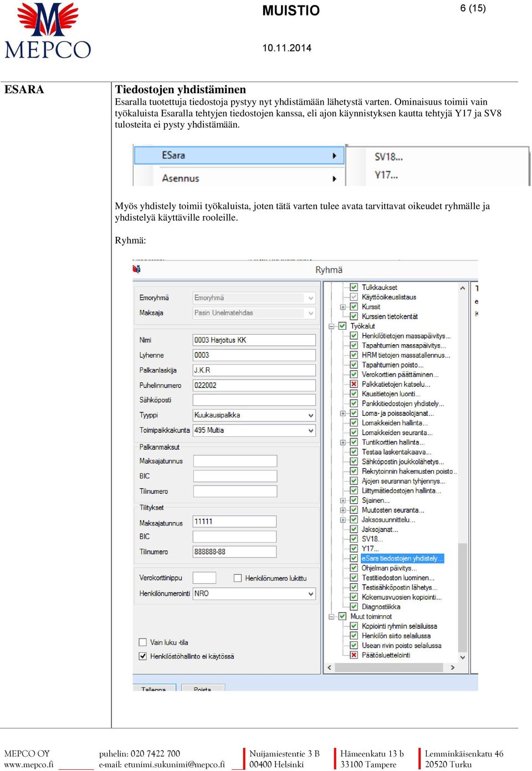532x771 pixels.
Task: Click the etunimi.sukunimi@mepco.fi email address
Action: click(x=175, y=765)
